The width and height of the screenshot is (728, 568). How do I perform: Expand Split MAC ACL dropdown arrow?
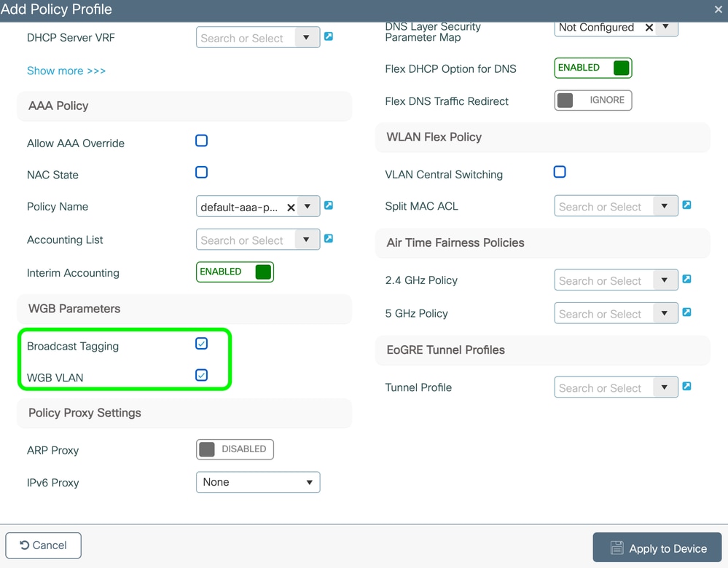[x=665, y=206]
